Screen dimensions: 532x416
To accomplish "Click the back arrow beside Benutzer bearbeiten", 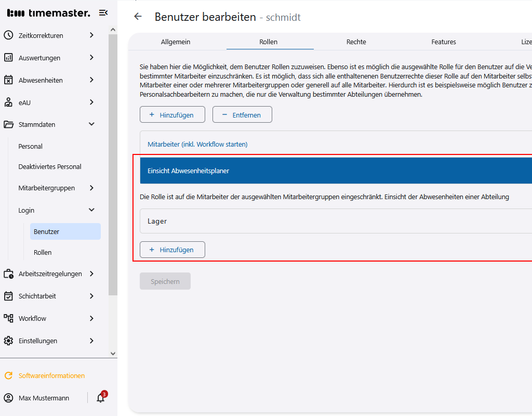I will pos(137,16).
